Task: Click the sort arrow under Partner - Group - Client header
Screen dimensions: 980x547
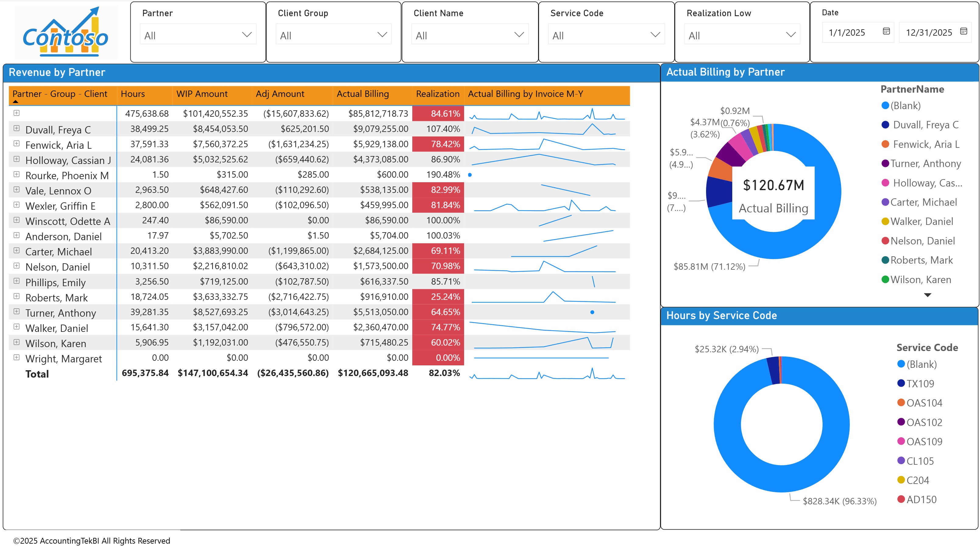Action: coord(15,102)
